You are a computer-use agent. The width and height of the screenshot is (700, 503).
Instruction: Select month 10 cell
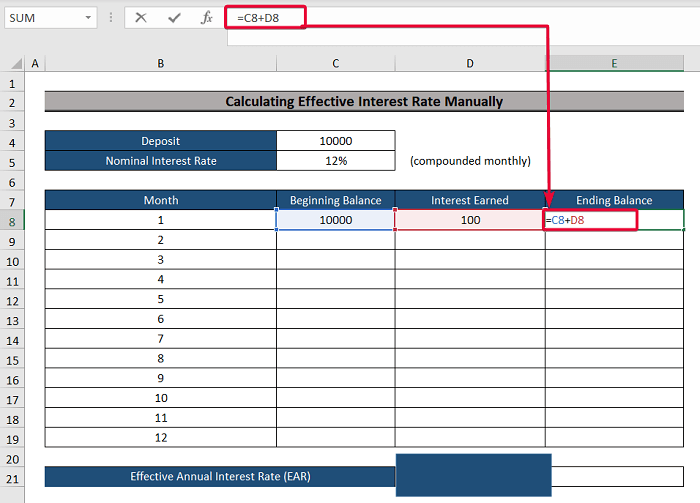point(161,398)
